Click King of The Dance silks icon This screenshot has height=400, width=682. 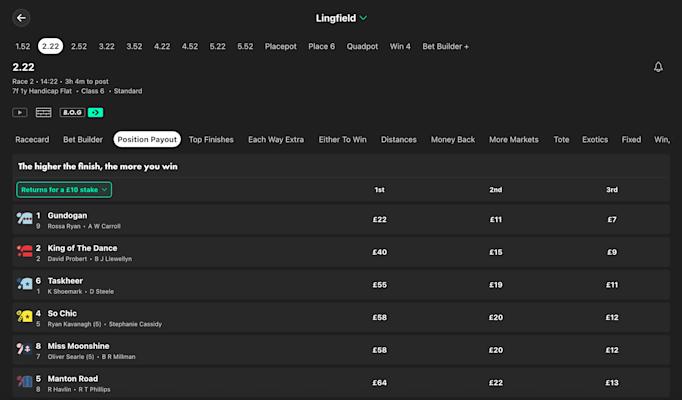click(x=24, y=250)
